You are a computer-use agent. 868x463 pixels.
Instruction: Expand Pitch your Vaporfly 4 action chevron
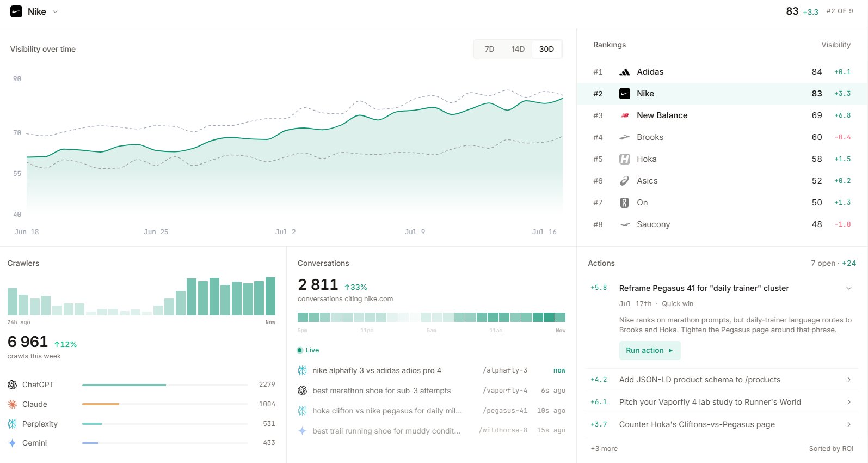pyautogui.click(x=848, y=402)
